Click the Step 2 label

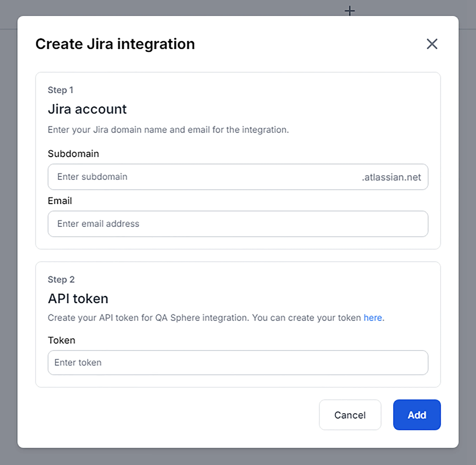61,279
